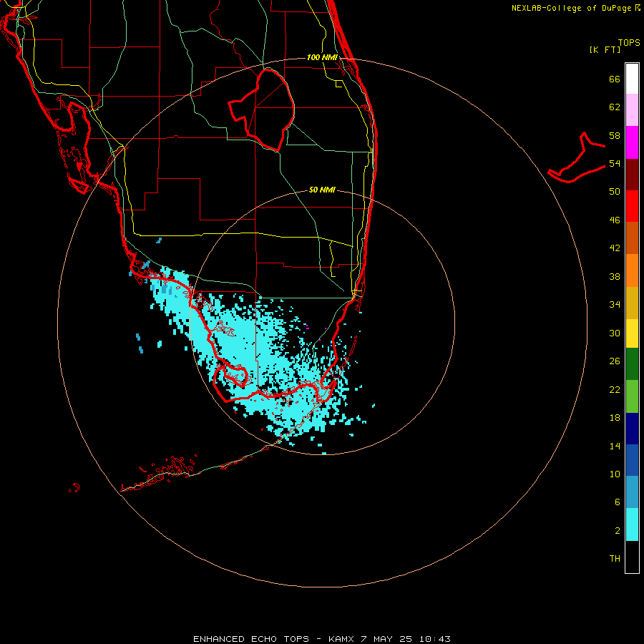Click the '34' legend value
644x644 pixels.
(615, 304)
